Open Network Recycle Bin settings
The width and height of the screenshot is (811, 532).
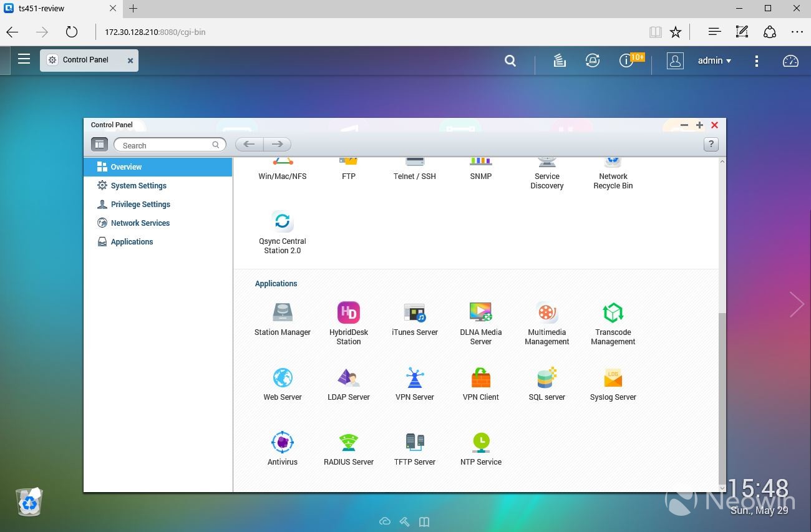tap(613, 175)
